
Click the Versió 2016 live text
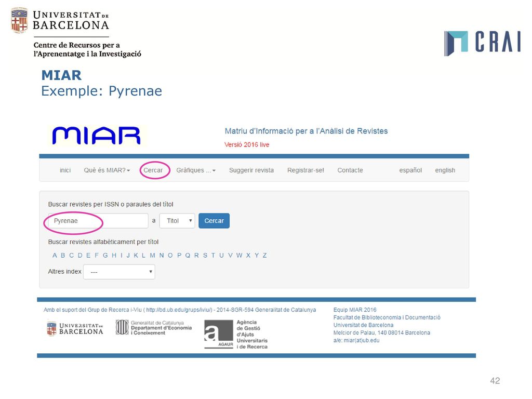[x=247, y=145]
